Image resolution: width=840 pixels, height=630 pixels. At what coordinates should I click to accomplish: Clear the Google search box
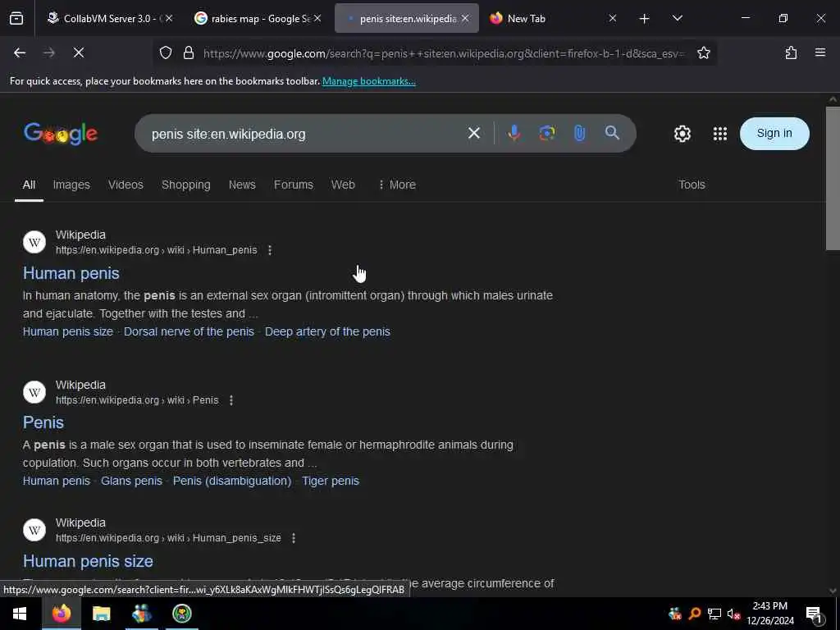473,133
